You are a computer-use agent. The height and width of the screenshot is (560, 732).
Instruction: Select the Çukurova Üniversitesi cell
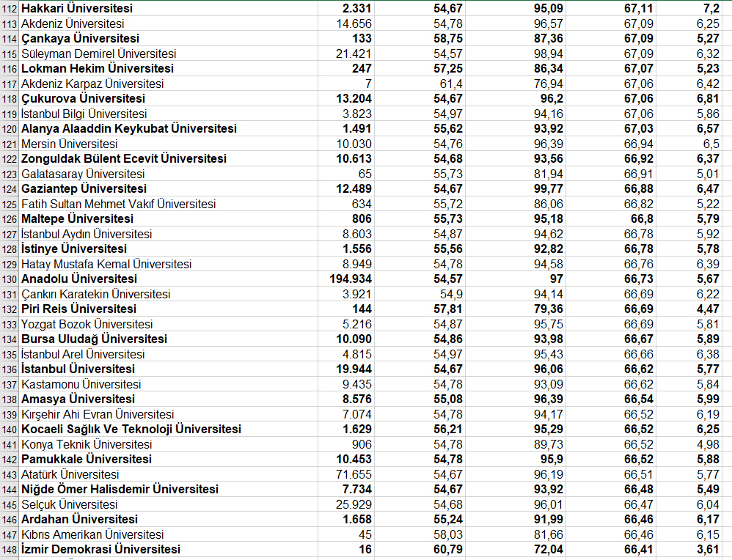click(168, 98)
